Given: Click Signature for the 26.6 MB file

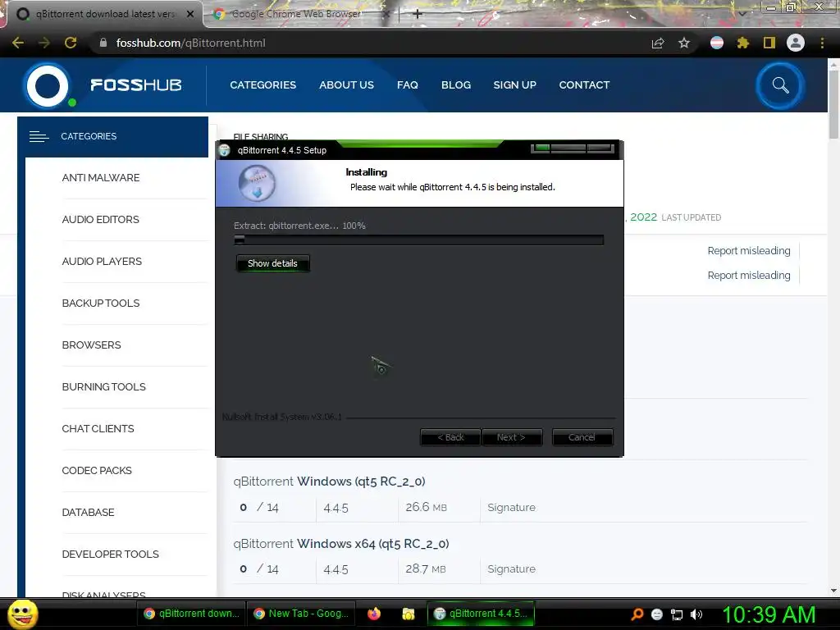Looking at the screenshot, I should click(x=511, y=507).
